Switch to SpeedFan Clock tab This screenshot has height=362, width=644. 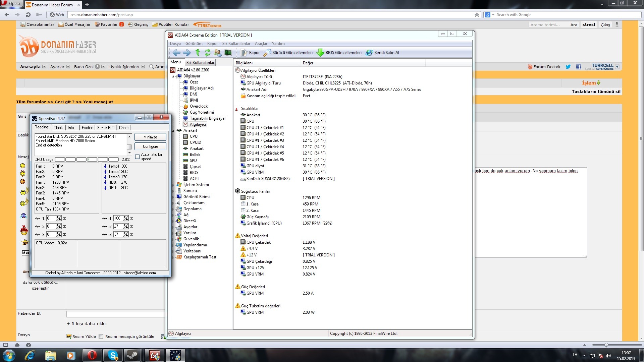tap(58, 128)
